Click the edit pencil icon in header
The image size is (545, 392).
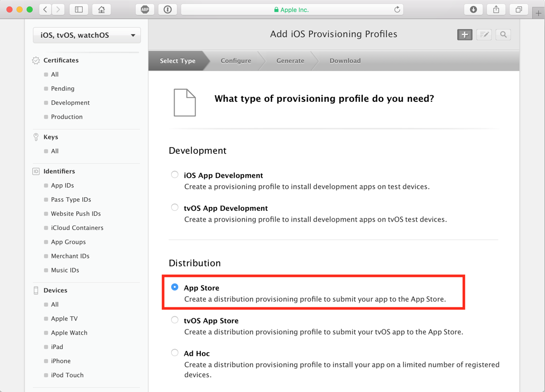coord(484,34)
